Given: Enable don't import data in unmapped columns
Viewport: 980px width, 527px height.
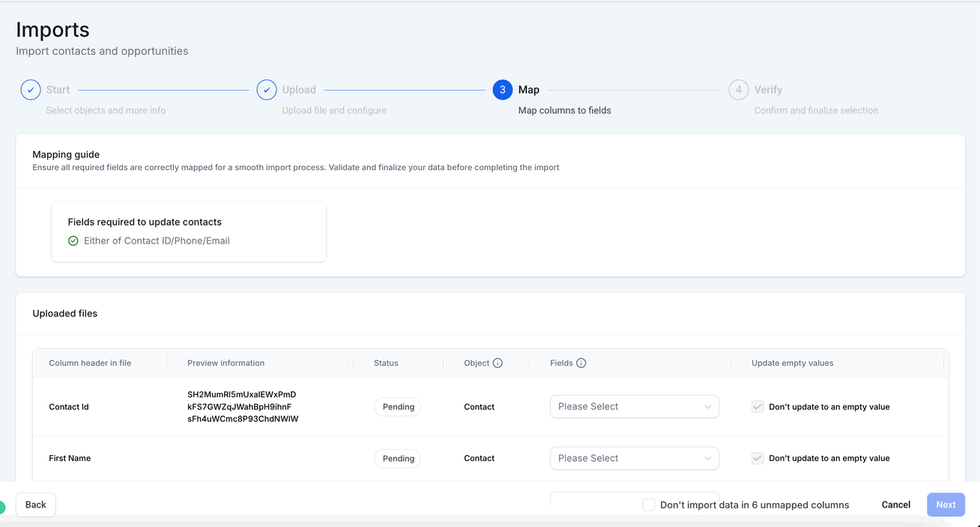Looking at the screenshot, I should click(x=649, y=505).
